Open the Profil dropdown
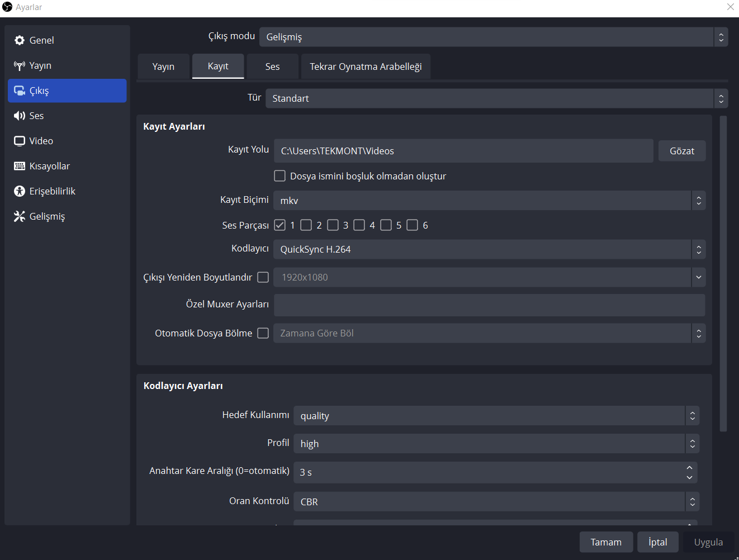 coord(496,444)
